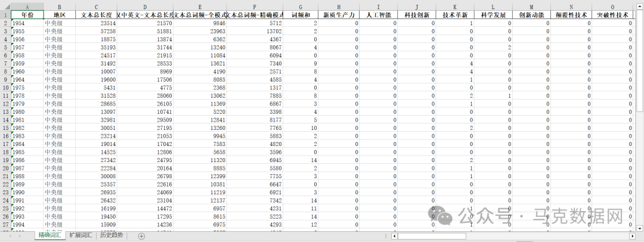644x242 pixels.
Task: Select the cell containing 11320
Action: point(200,160)
